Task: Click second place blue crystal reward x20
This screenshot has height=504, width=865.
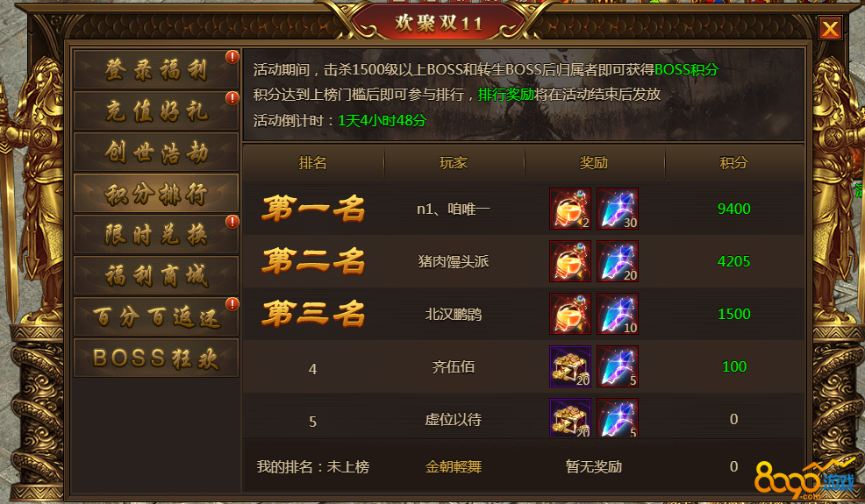Action: pyautogui.click(x=618, y=261)
